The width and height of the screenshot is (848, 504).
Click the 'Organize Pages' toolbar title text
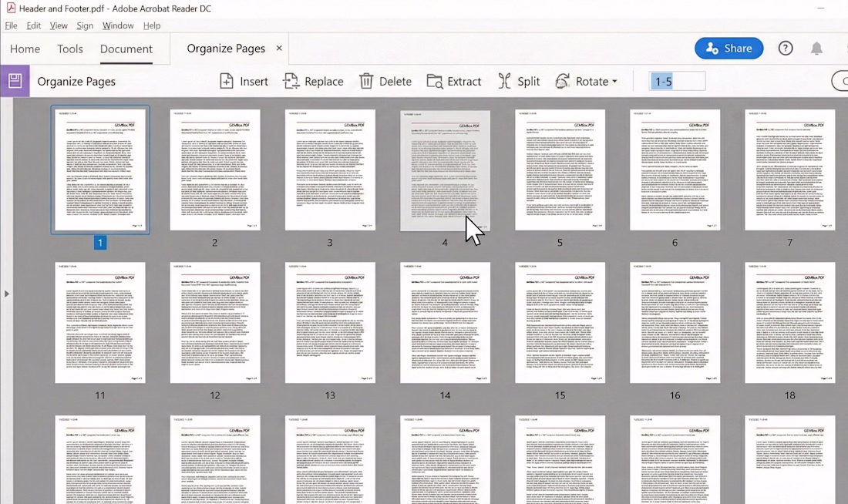pos(76,81)
